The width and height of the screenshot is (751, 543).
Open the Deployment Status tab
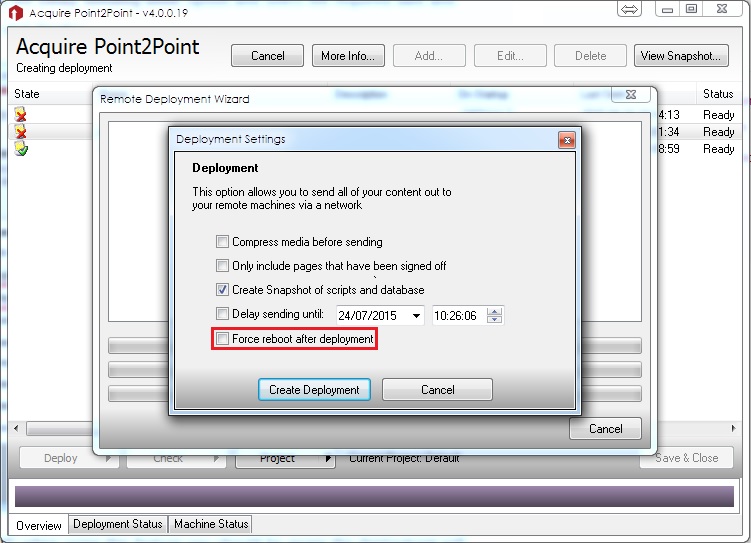(118, 524)
